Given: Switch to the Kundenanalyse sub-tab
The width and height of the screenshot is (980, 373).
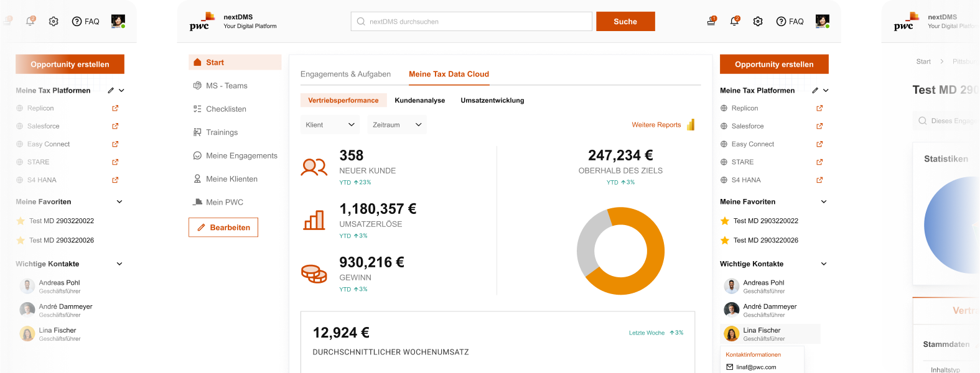Looking at the screenshot, I should point(420,100).
